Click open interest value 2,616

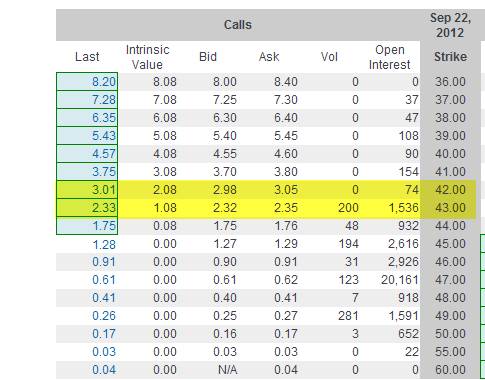(x=403, y=244)
